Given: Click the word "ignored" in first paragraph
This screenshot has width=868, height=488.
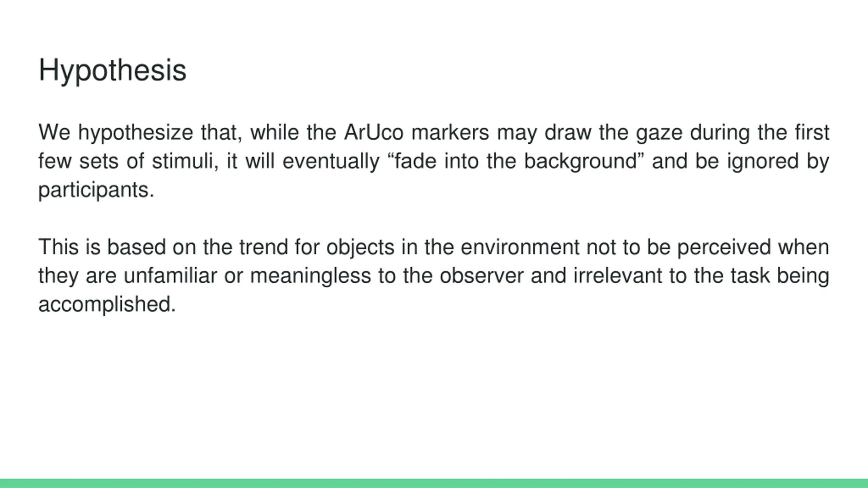Looking at the screenshot, I should (x=763, y=162).
